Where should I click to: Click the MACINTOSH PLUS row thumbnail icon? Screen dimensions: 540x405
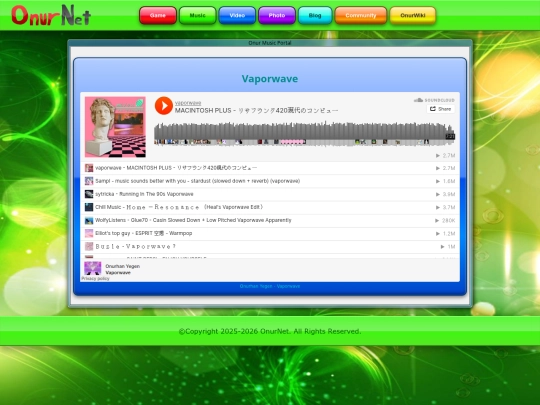(89, 168)
